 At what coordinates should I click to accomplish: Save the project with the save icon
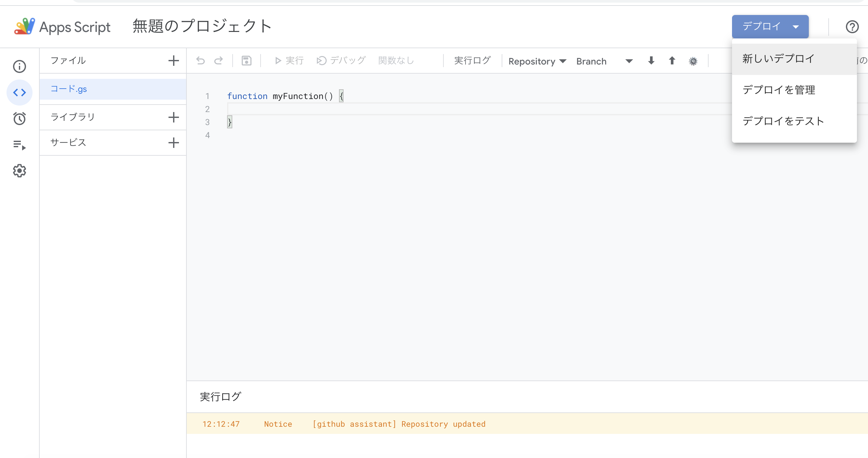point(246,60)
